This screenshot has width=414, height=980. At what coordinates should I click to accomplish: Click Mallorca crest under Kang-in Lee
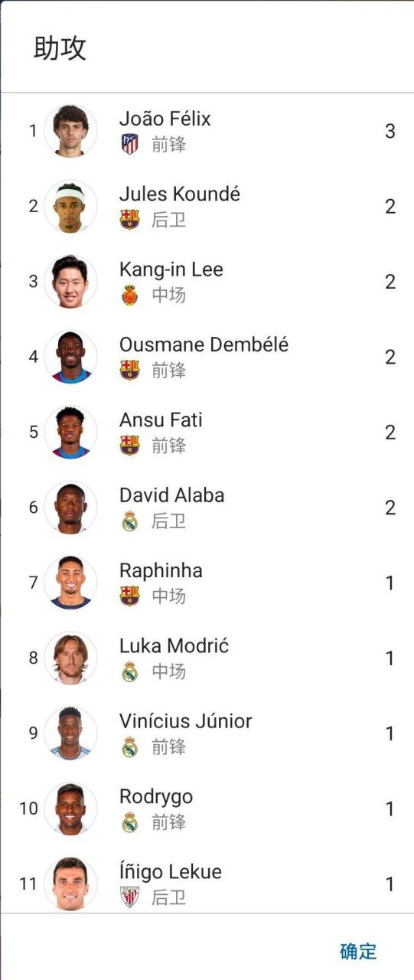pos(130,295)
